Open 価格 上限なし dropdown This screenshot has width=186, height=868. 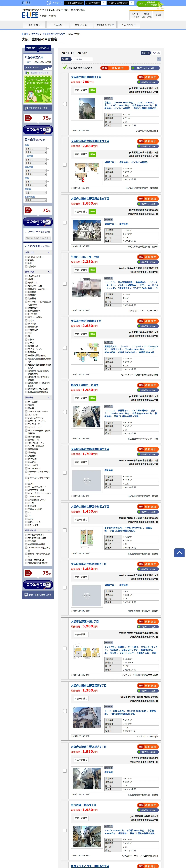click(35, 152)
